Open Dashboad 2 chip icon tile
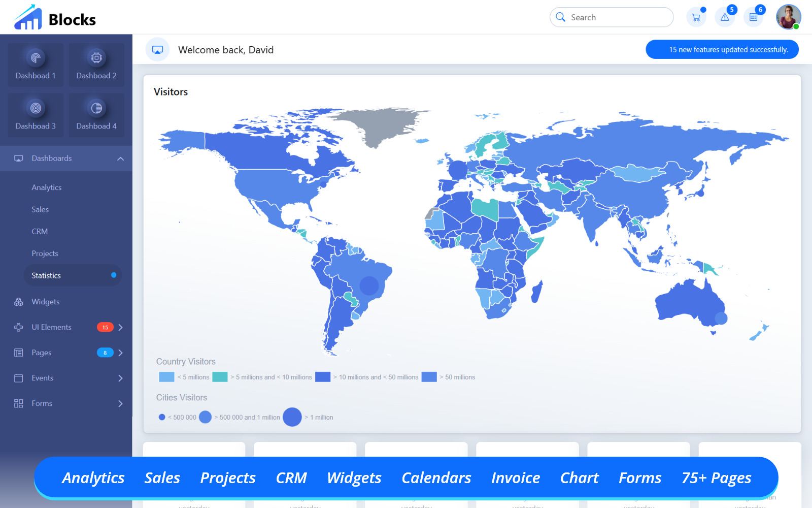Screen dimensions: 812x508 [96, 65]
